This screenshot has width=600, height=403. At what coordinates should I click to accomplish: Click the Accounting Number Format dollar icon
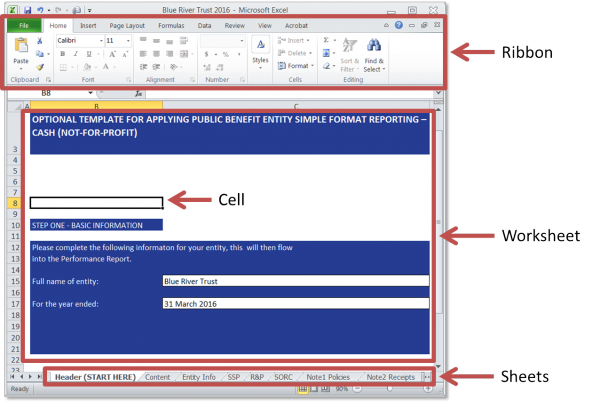click(x=207, y=54)
